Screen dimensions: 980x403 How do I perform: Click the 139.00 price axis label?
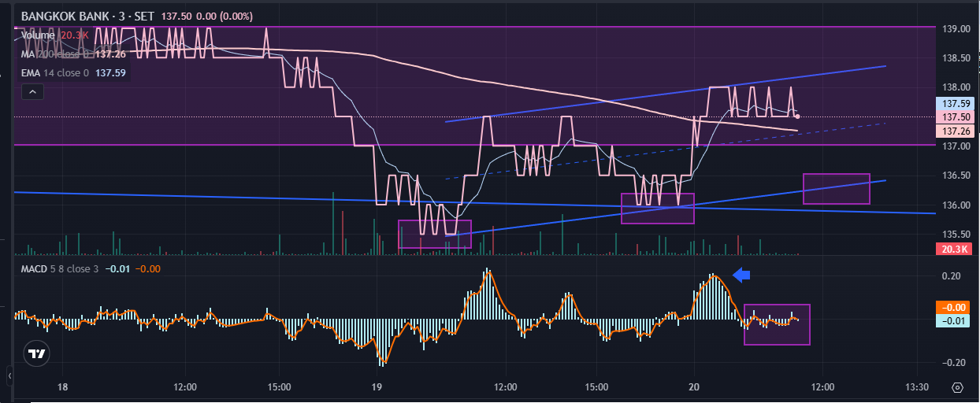956,29
